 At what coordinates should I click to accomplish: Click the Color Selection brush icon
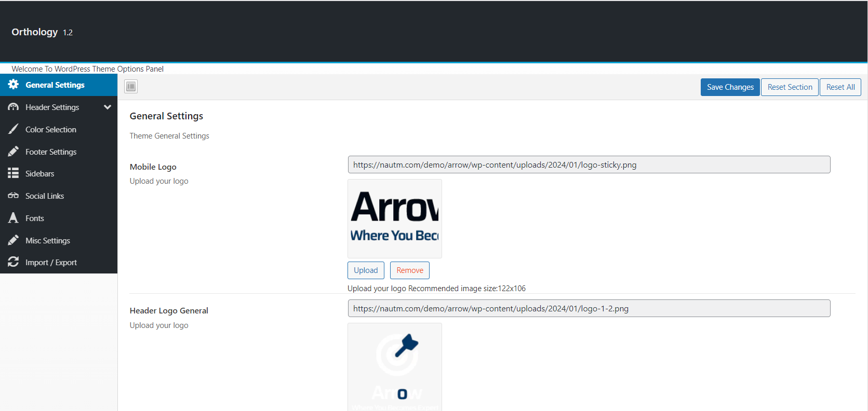coord(14,129)
